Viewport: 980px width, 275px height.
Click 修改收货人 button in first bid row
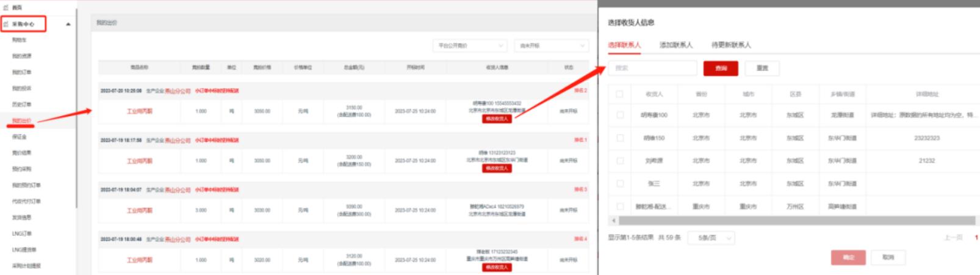pyautogui.click(x=497, y=119)
